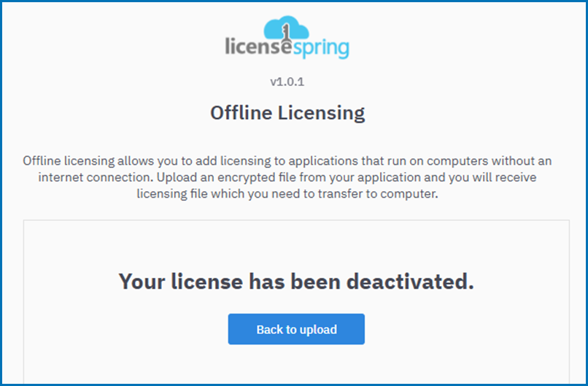The image size is (588, 386).
Task: Click the description line starting "licensing file which"
Action: [287, 193]
